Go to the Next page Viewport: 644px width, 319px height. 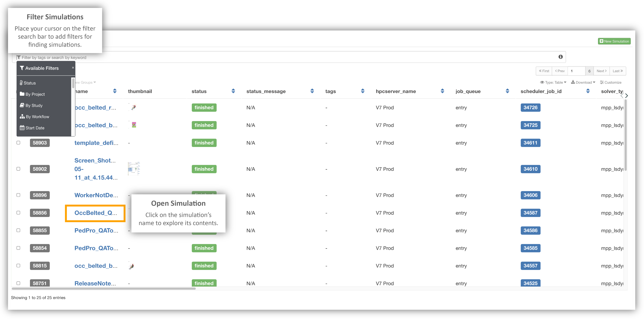coord(602,71)
